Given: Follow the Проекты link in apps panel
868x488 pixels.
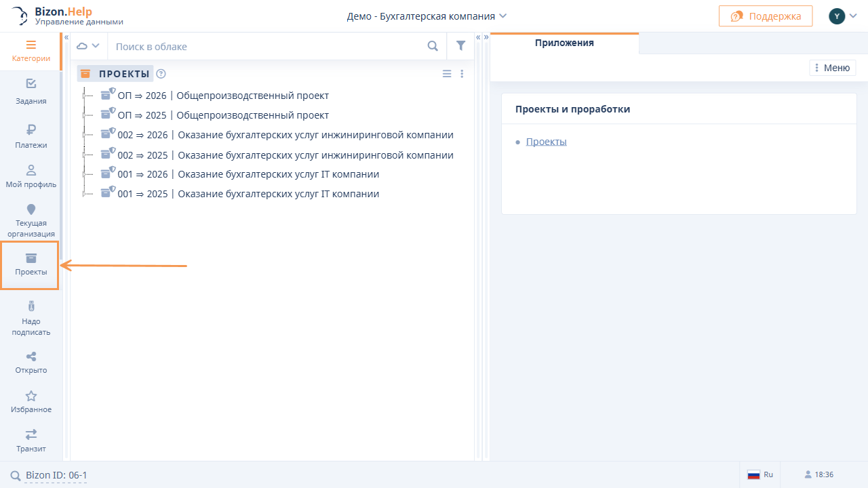Looking at the screenshot, I should pyautogui.click(x=546, y=142).
